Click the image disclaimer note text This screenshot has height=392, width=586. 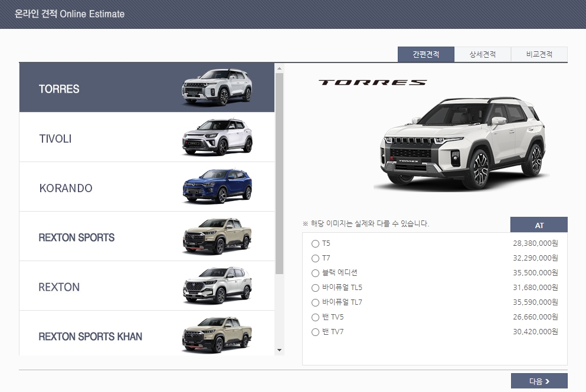coord(366,223)
